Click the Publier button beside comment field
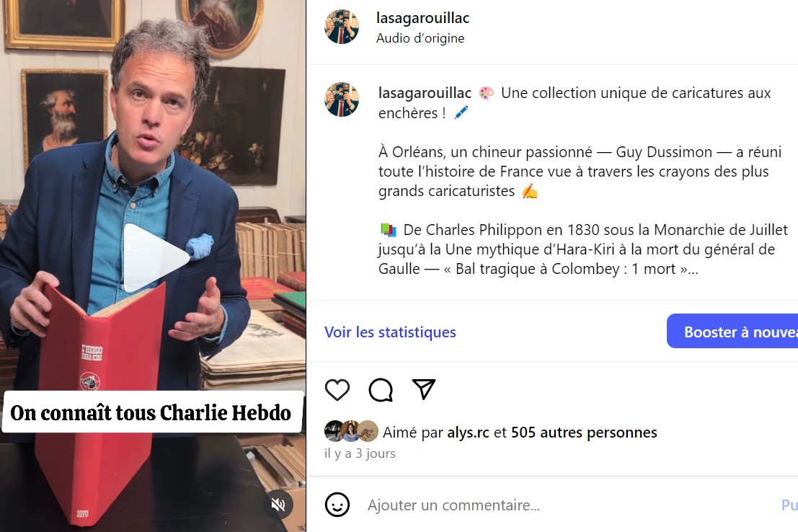The height and width of the screenshot is (532, 798). tap(789, 505)
